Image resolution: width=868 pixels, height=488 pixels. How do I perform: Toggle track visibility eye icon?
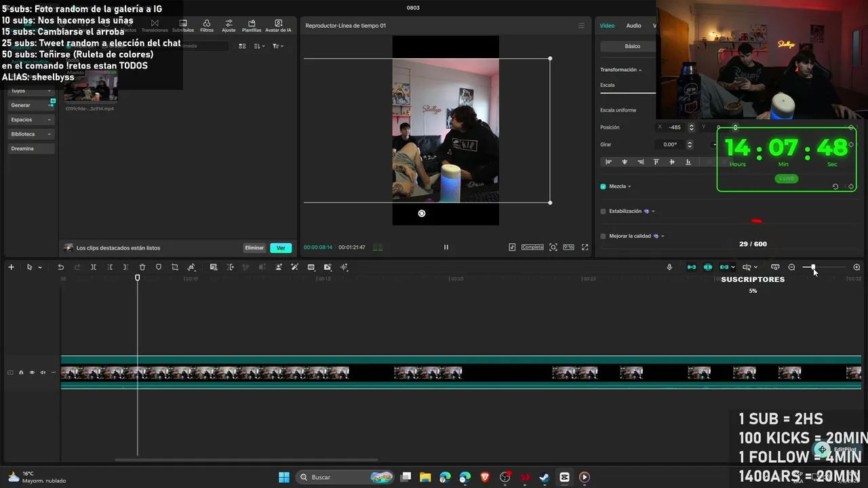(32, 372)
